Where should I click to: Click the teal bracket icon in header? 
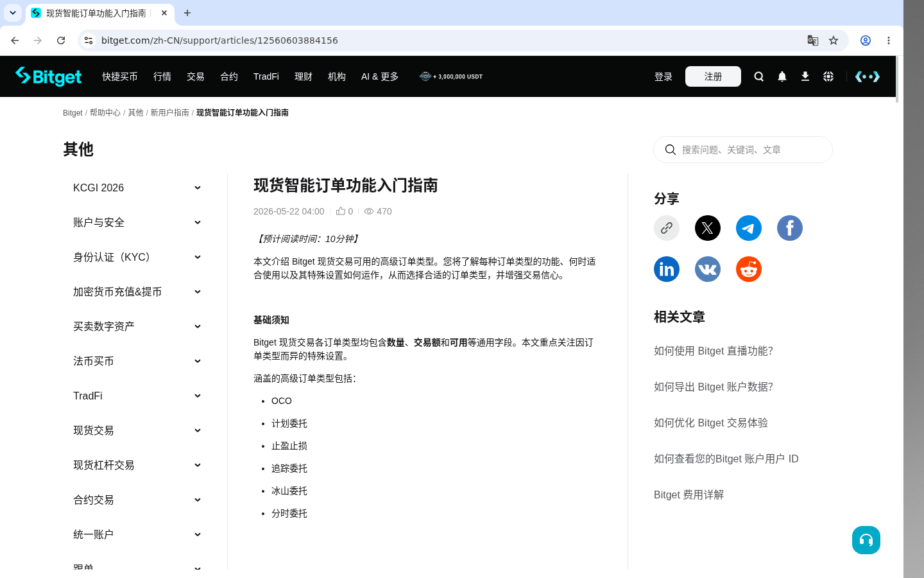868,76
